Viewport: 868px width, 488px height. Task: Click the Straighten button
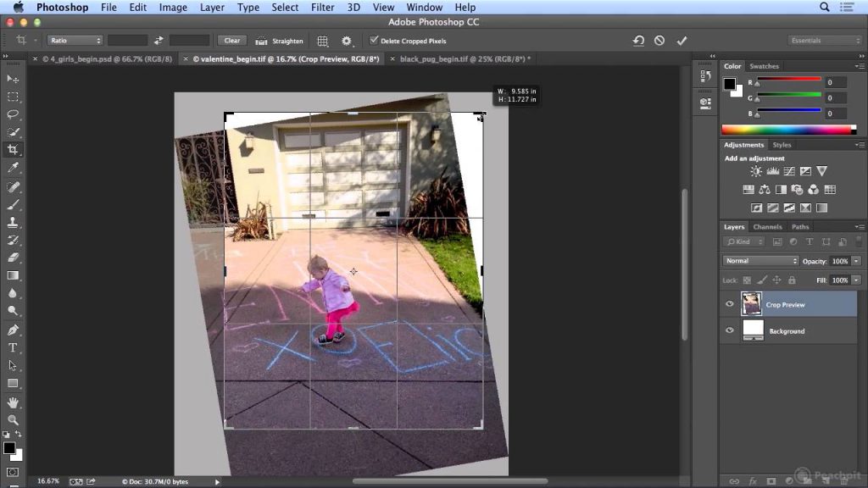point(280,41)
